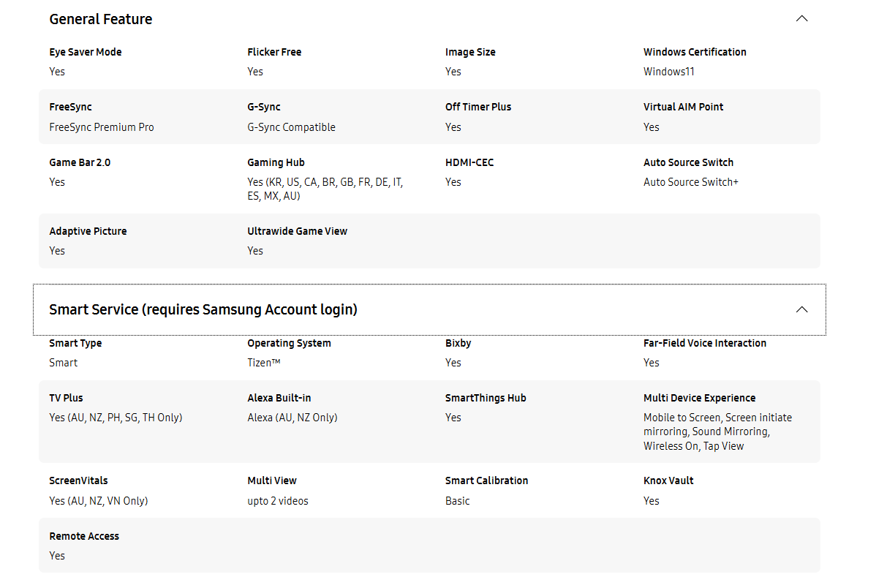876x588 pixels.
Task: Select the 'Adaptive Picture' label
Action: coord(88,231)
